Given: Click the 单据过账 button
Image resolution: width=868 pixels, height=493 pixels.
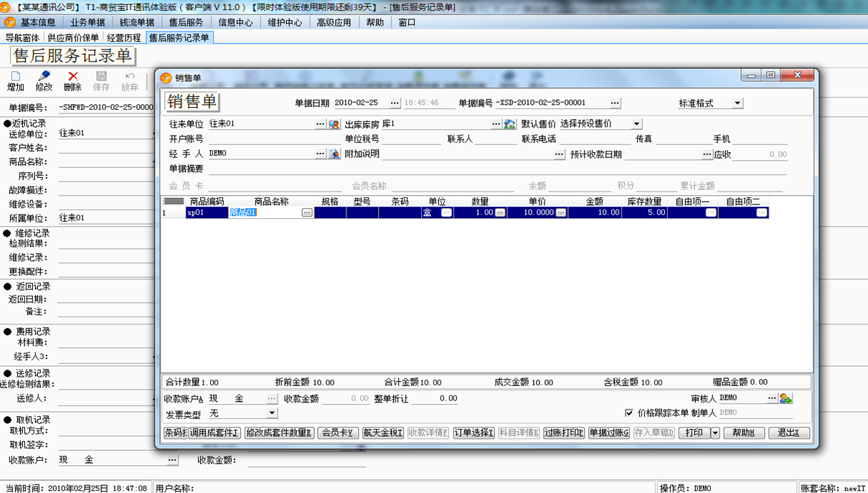Looking at the screenshot, I should (x=608, y=433).
